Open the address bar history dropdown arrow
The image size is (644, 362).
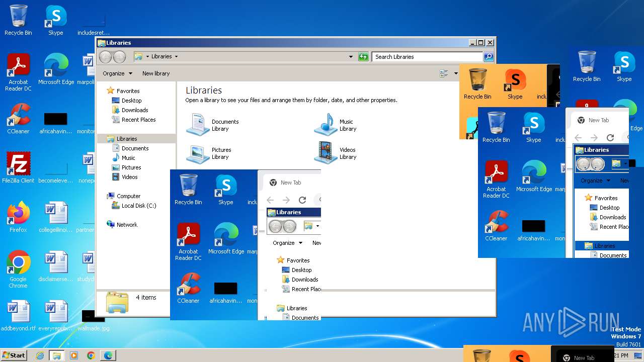351,57
